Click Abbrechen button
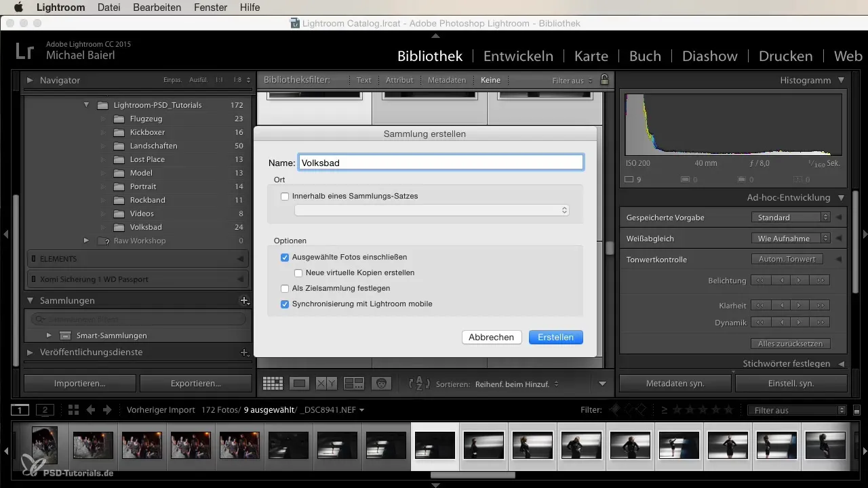868x488 pixels. (492, 338)
